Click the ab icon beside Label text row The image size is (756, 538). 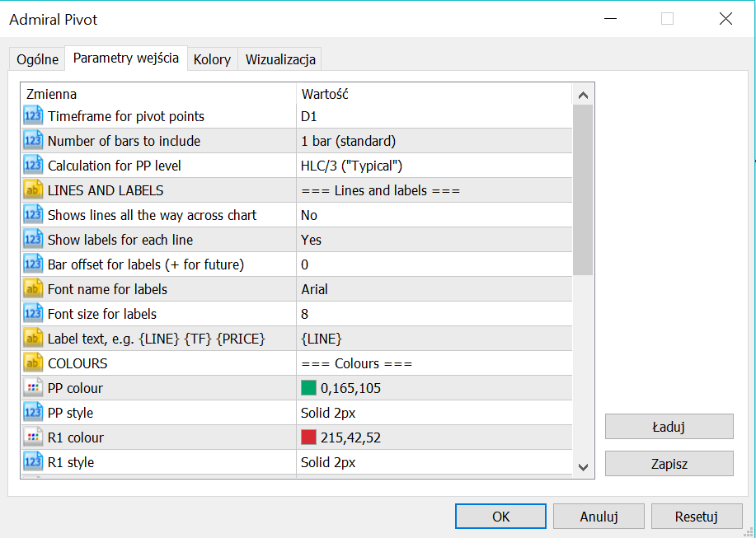pyautogui.click(x=33, y=339)
